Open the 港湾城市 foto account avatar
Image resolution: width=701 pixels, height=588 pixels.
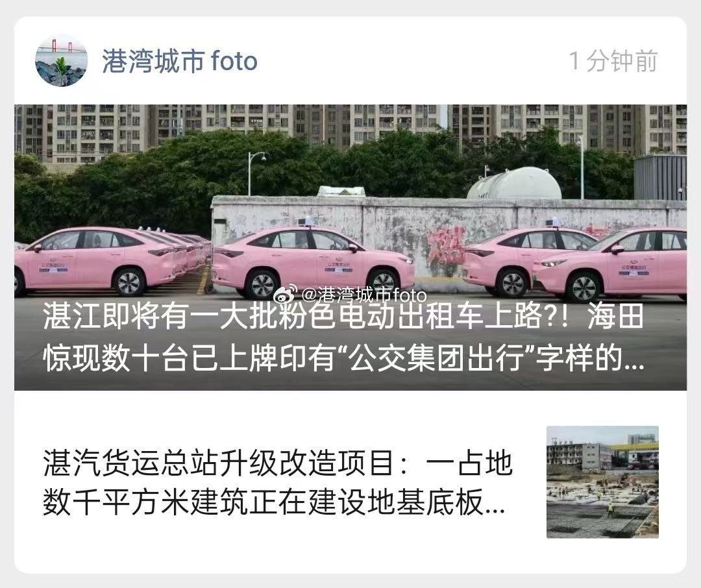[61, 60]
